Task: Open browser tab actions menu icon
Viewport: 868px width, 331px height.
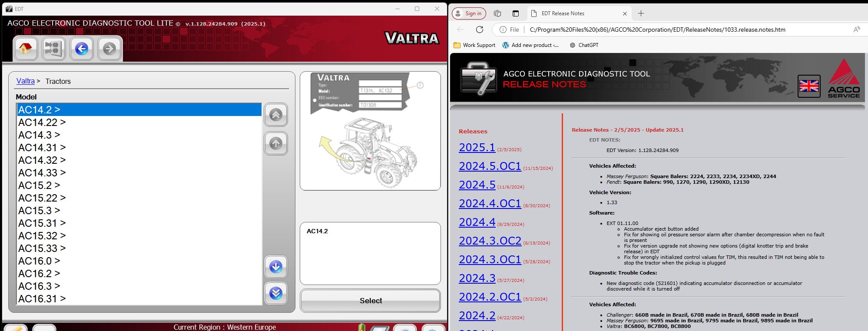Action: pyautogui.click(x=516, y=13)
